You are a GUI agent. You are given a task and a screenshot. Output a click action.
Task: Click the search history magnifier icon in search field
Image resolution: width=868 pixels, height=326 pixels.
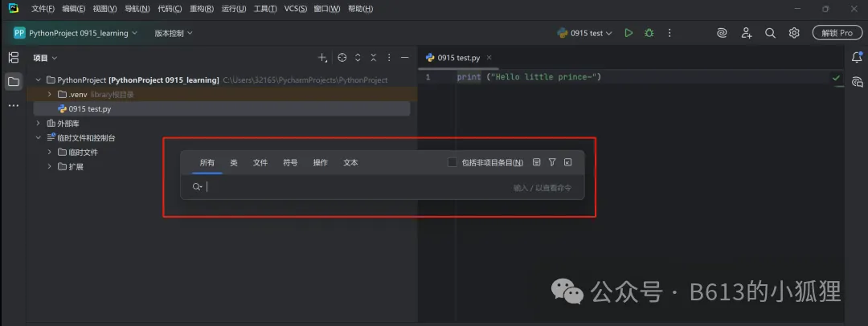click(x=197, y=187)
